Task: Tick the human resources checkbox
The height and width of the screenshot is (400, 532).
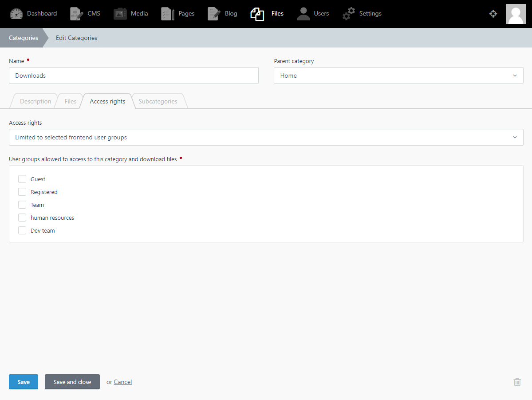Action: [x=22, y=218]
